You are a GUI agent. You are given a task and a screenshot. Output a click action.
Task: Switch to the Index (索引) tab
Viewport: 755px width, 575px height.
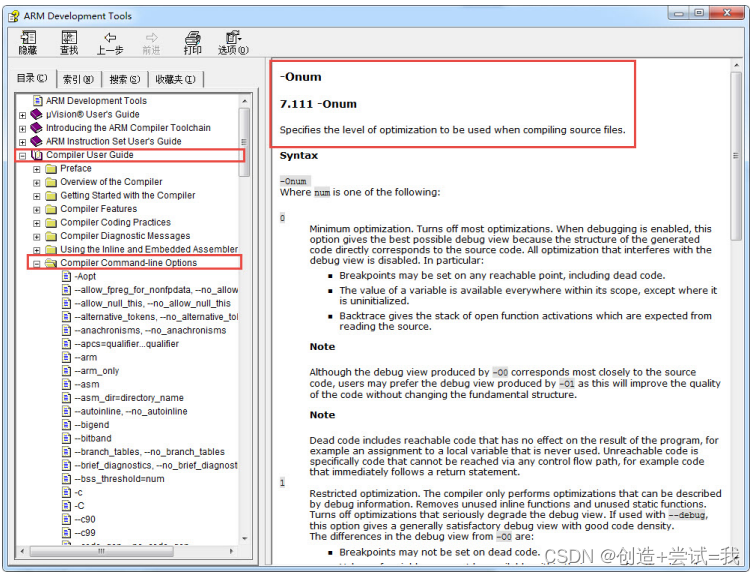click(78, 79)
